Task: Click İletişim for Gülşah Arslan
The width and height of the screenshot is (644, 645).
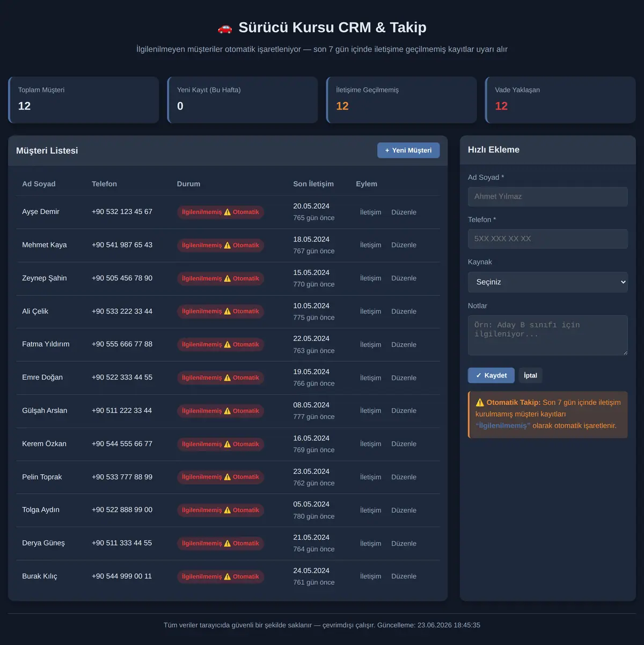Action: [371, 411]
